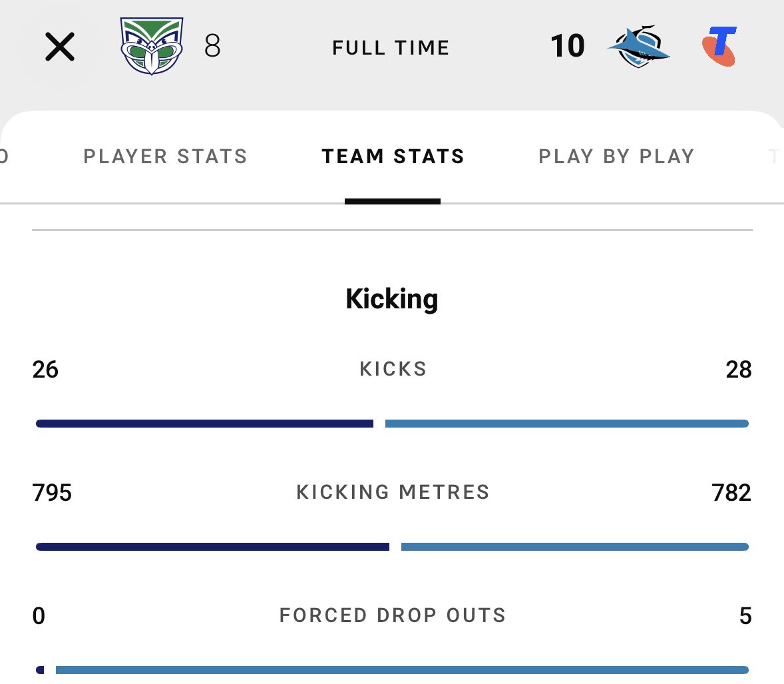The height and width of the screenshot is (684, 784).
Task: Open the Telstra sponsor logo
Action: [x=719, y=46]
